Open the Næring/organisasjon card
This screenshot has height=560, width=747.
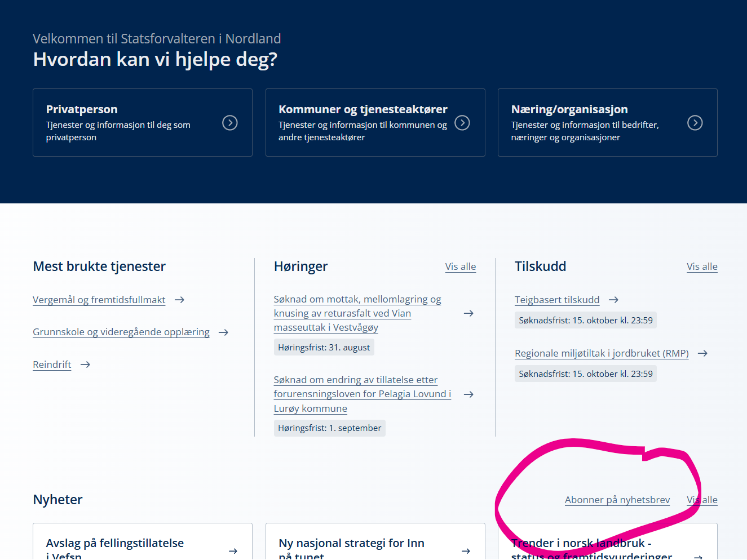(x=608, y=122)
